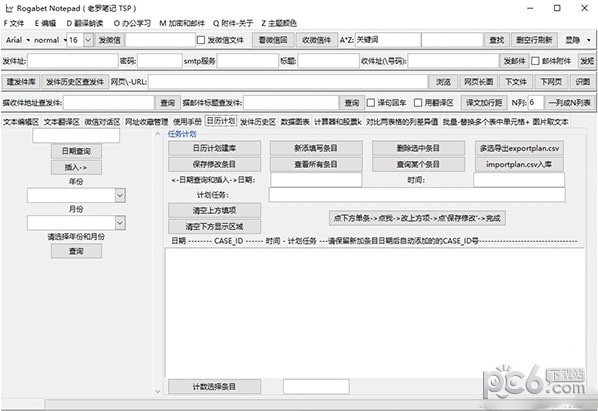The image size is (598, 411).
Task: Select the 数据图表 tab
Action: (x=295, y=122)
